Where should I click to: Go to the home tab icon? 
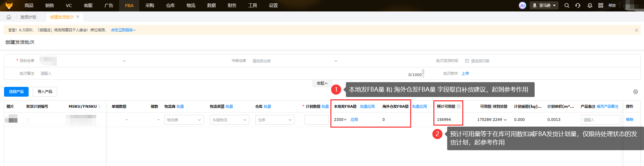[9, 17]
